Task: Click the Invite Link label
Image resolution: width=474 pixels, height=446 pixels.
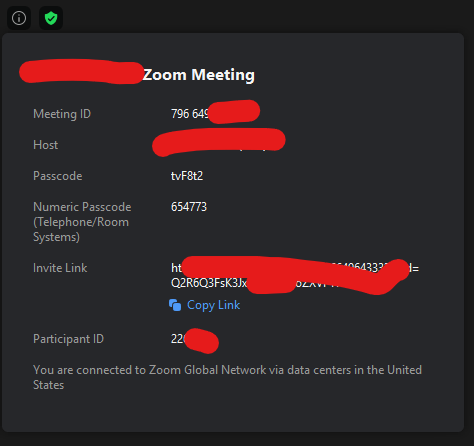Action: point(60,268)
